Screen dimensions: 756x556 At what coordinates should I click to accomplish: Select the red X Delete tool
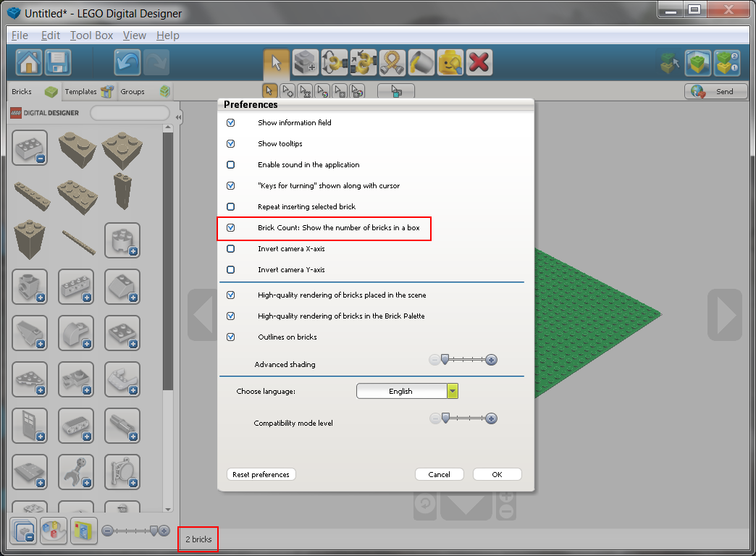[479, 63]
